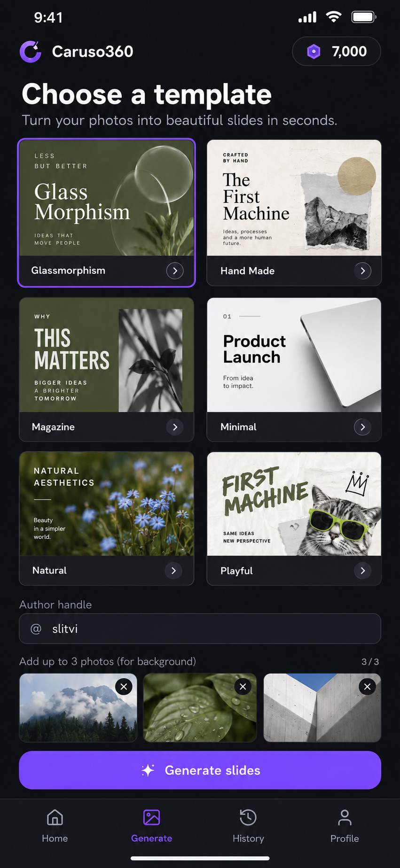This screenshot has width=400, height=868.
Task: Select the Glassmorphism template preview
Action: click(106, 198)
